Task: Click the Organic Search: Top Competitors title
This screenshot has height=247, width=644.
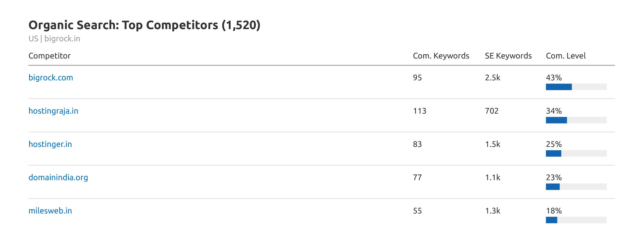Action: pyautogui.click(x=144, y=25)
